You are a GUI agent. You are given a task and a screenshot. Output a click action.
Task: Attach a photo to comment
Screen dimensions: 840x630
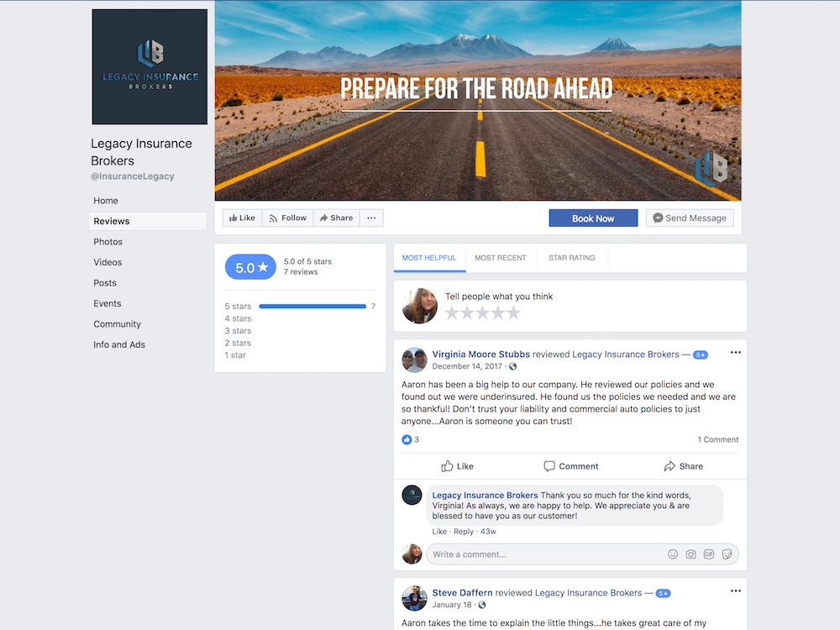click(691, 554)
